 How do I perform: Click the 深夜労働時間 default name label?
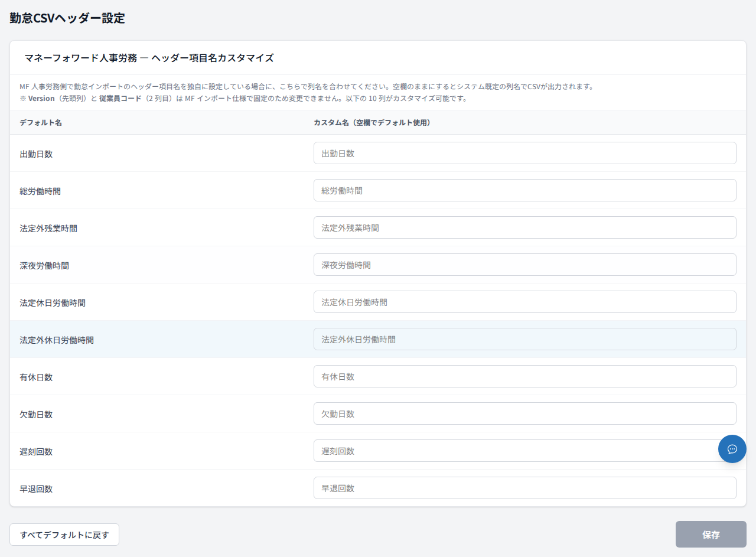point(44,266)
